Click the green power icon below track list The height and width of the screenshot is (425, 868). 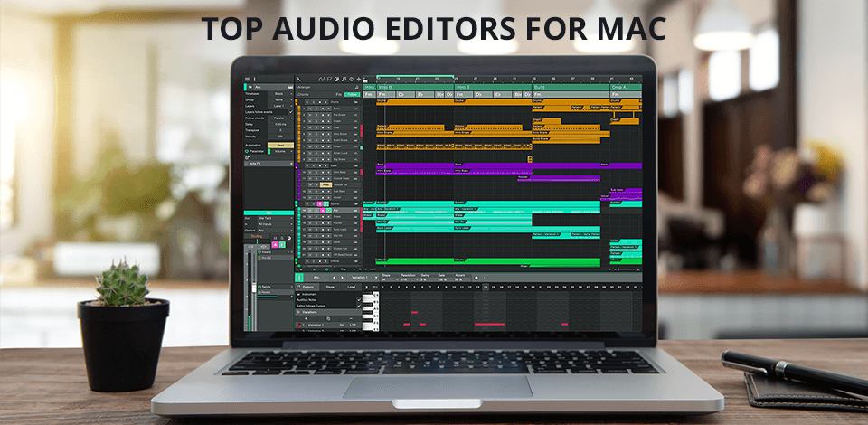click(x=327, y=269)
